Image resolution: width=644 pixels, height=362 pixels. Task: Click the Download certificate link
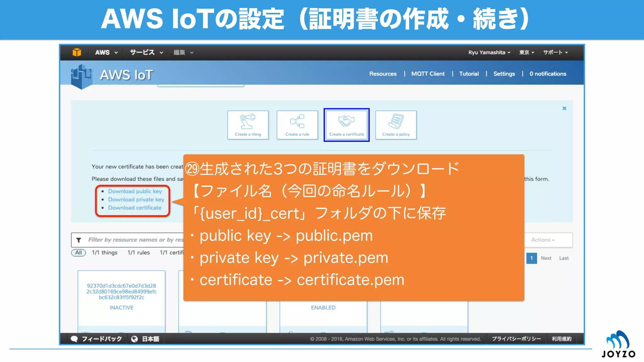tap(135, 207)
